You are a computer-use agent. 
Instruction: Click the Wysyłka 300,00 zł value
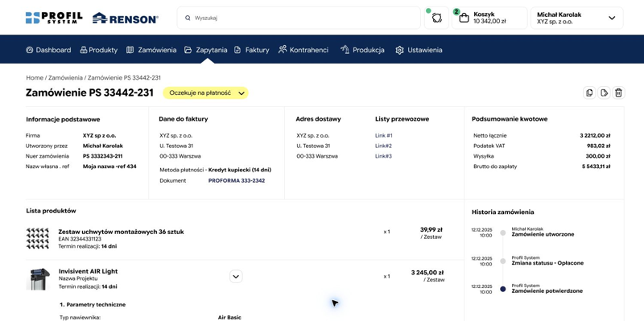598,156
